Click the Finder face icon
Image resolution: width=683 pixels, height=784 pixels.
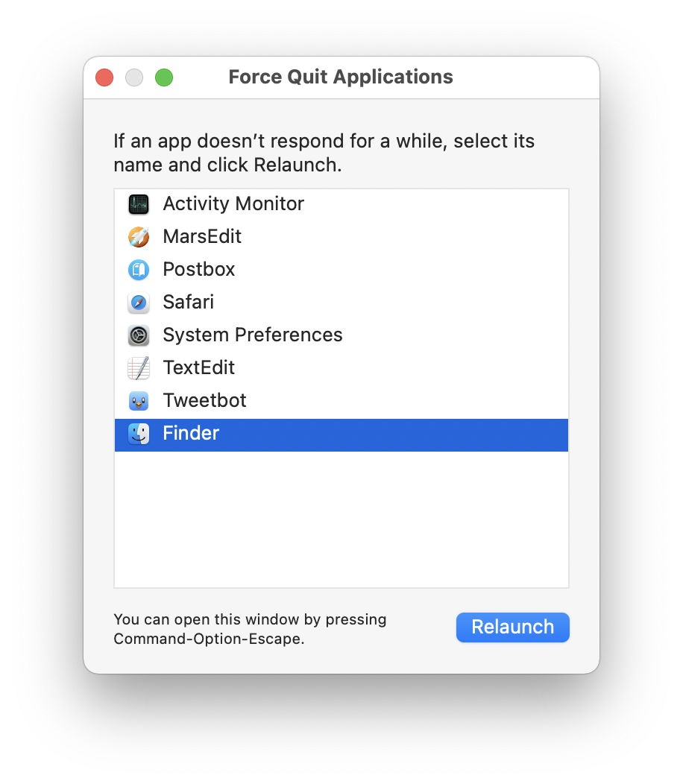139,434
